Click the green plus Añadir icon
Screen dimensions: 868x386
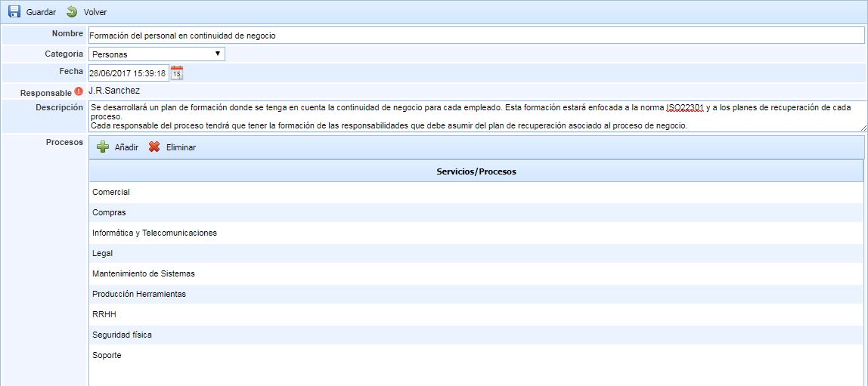[103, 147]
